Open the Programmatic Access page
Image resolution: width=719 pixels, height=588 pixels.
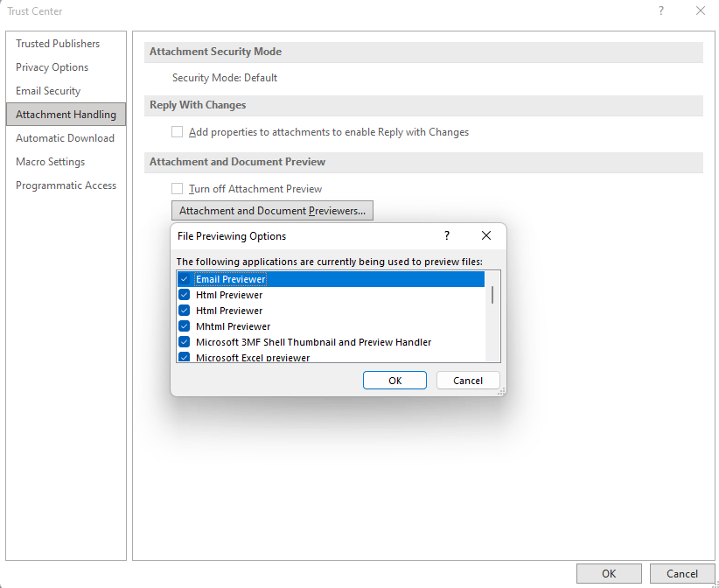(66, 185)
